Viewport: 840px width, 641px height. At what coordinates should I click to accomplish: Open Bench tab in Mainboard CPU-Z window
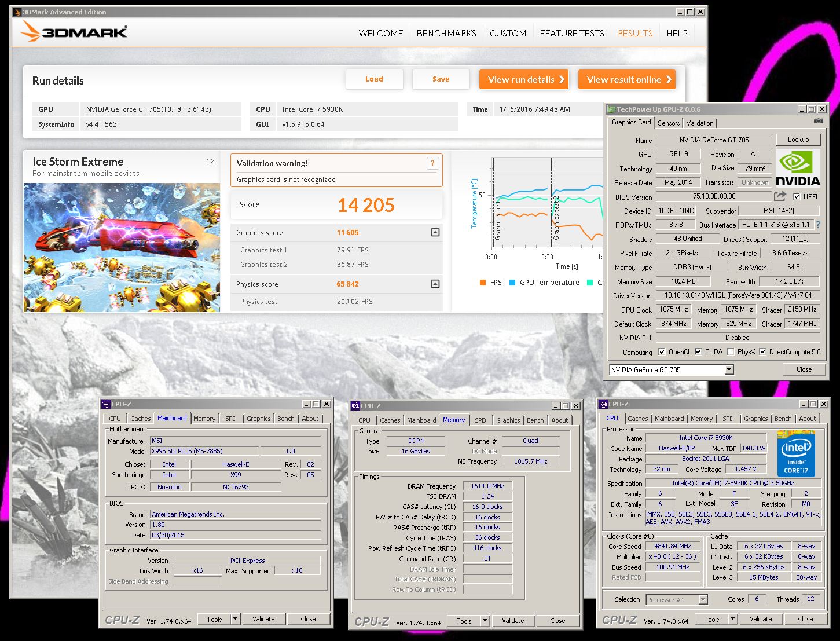tap(285, 419)
